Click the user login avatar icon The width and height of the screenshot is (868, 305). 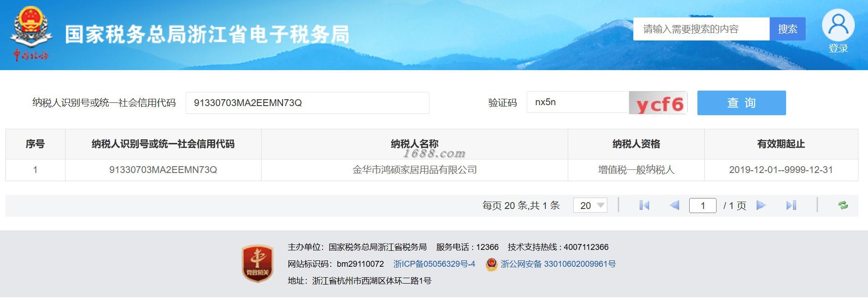838,25
